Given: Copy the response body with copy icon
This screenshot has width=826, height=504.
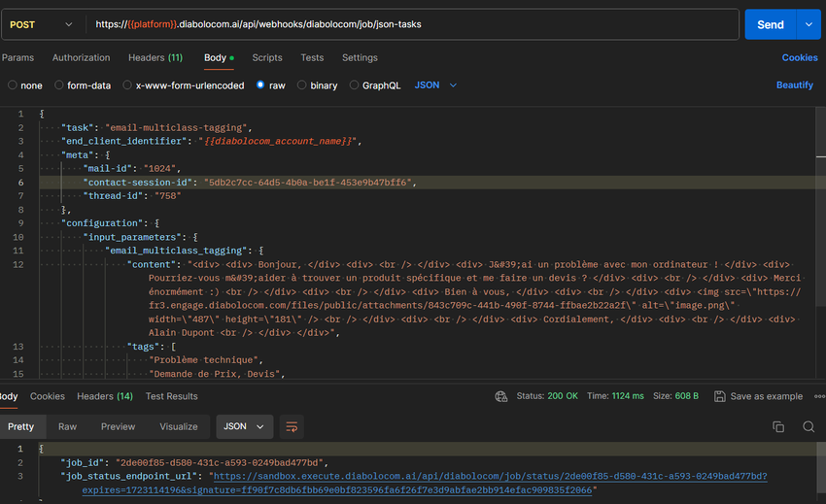Looking at the screenshot, I should click(778, 426).
